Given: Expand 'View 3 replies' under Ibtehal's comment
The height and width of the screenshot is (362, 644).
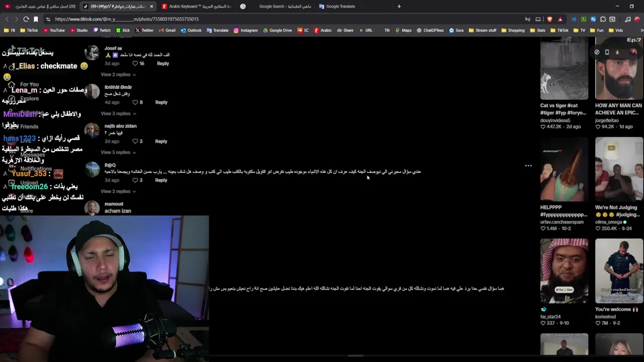Looking at the screenshot, I should click(x=118, y=114).
